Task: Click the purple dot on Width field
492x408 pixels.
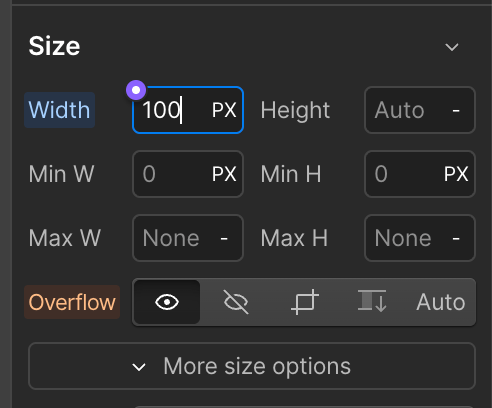Action: tap(136, 90)
